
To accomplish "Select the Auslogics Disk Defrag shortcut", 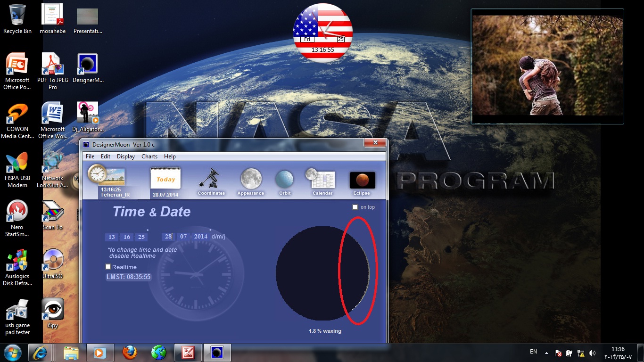I will tap(17, 267).
